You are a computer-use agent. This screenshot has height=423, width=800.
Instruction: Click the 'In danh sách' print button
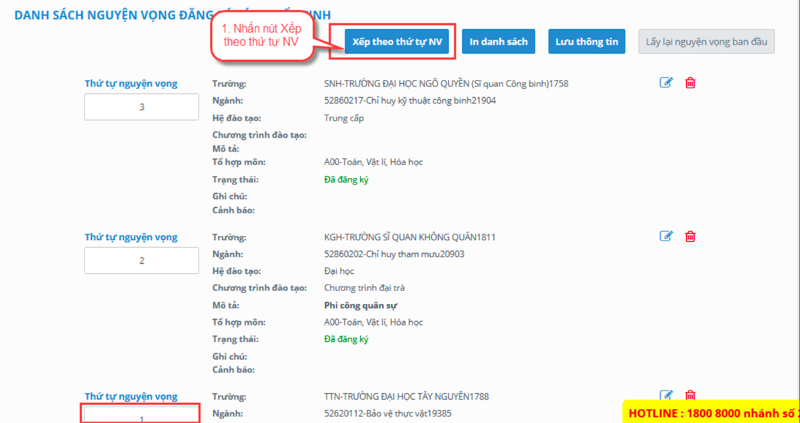click(499, 40)
